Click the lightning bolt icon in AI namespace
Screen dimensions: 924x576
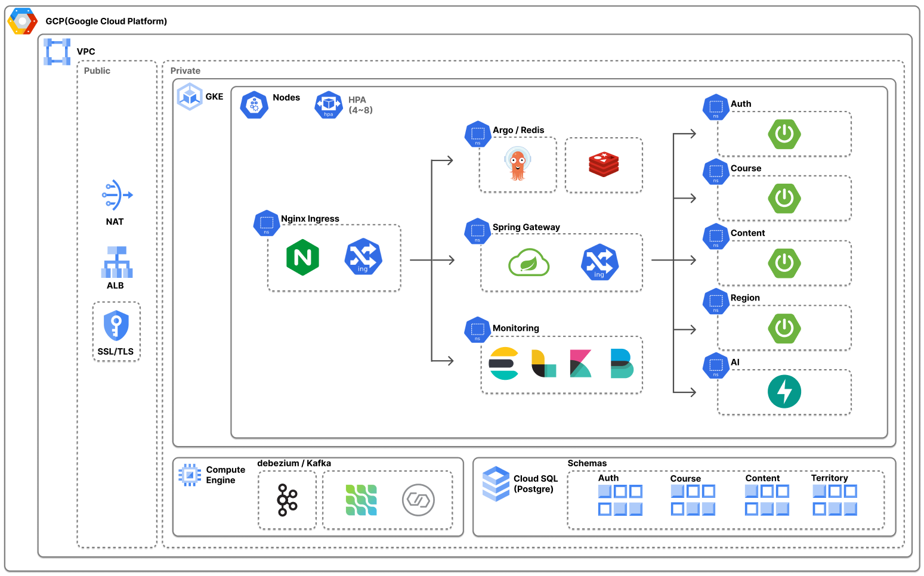[x=784, y=392]
